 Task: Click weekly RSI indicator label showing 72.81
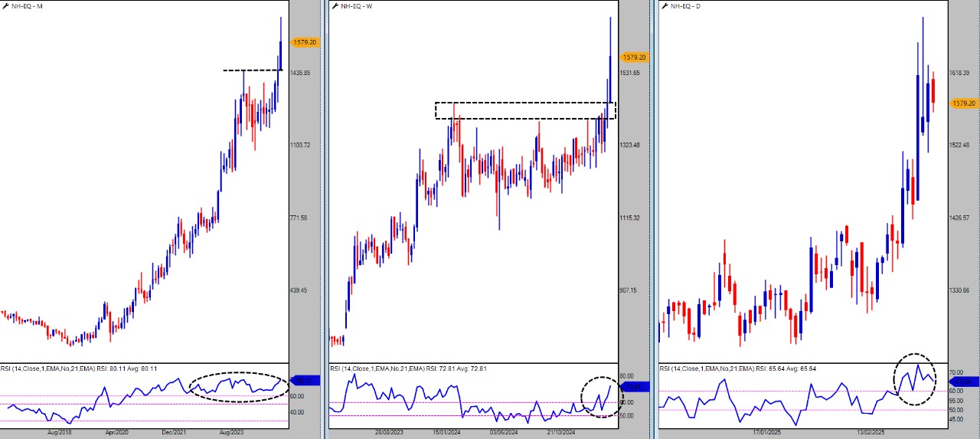381,369
